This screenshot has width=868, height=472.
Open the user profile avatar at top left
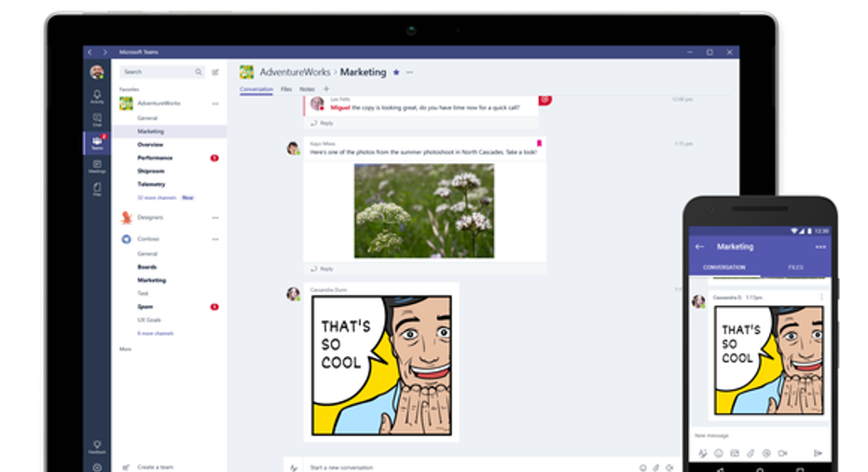(97, 72)
